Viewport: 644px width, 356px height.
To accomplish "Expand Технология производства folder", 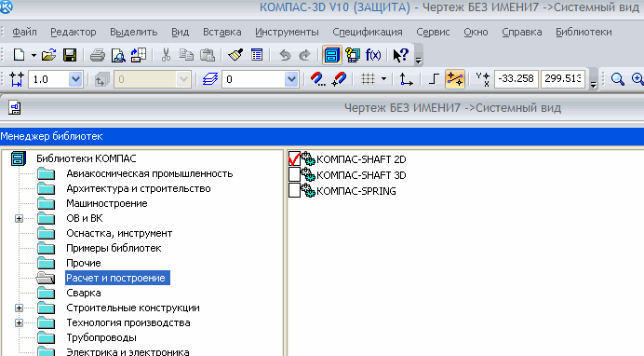I will click(x=19, y=322).
